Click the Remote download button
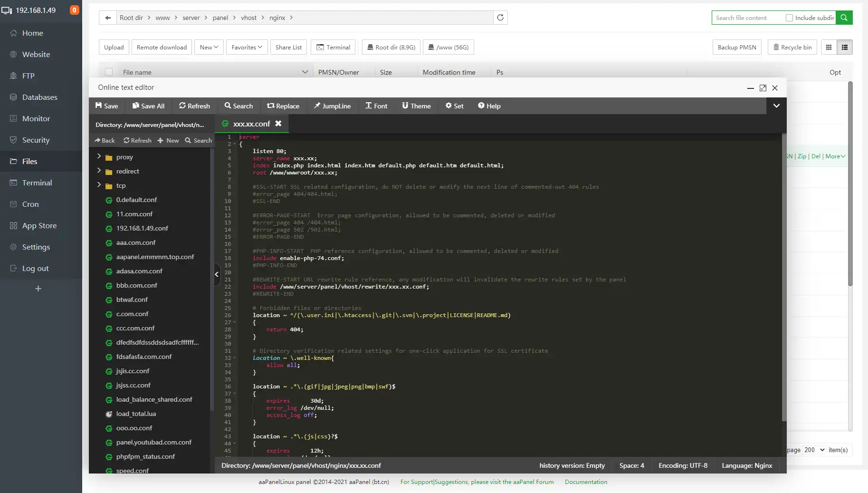Screen dimensions: 868x493 (x=162, y=47)
